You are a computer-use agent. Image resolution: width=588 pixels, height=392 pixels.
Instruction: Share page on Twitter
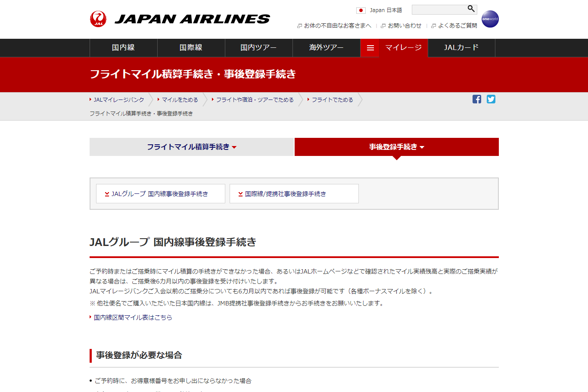[491, 99]
